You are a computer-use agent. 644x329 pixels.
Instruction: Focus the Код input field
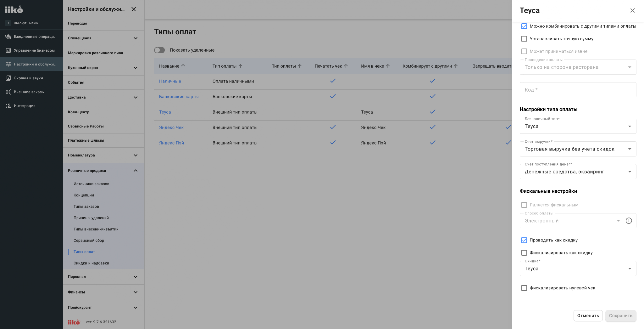point(578,90)
